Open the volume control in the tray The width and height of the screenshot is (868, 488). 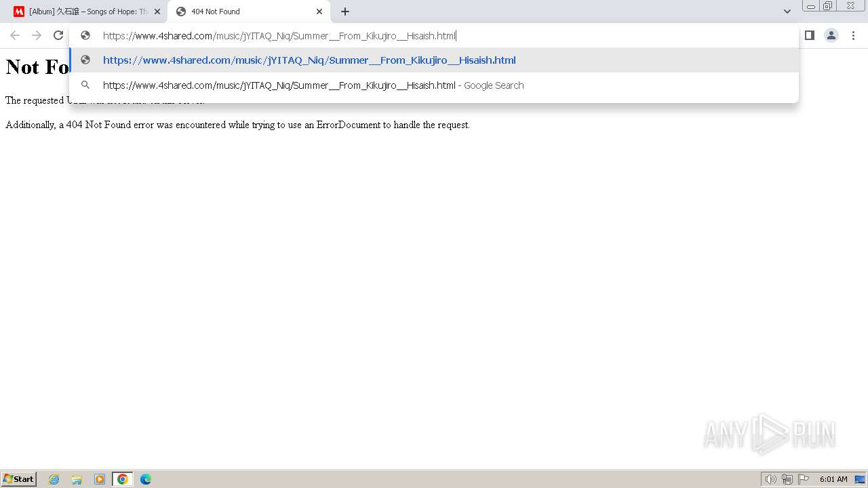[770, 479]
